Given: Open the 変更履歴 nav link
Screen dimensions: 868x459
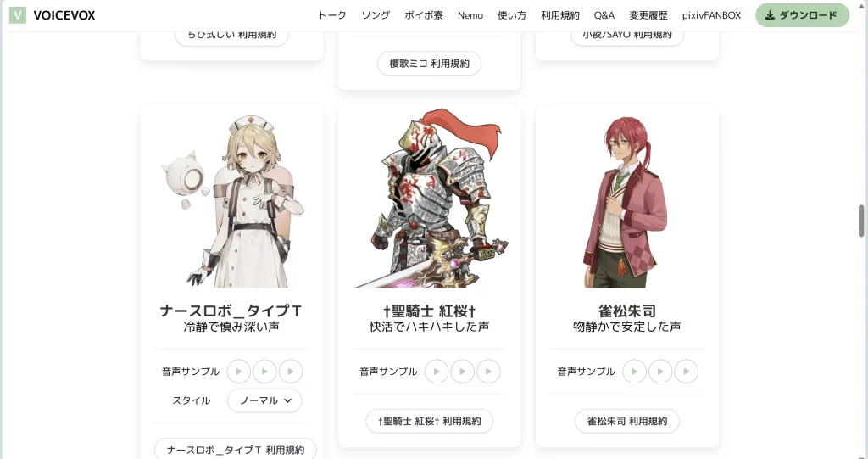Looking at the screenshot, I should [x=648, y=15].
